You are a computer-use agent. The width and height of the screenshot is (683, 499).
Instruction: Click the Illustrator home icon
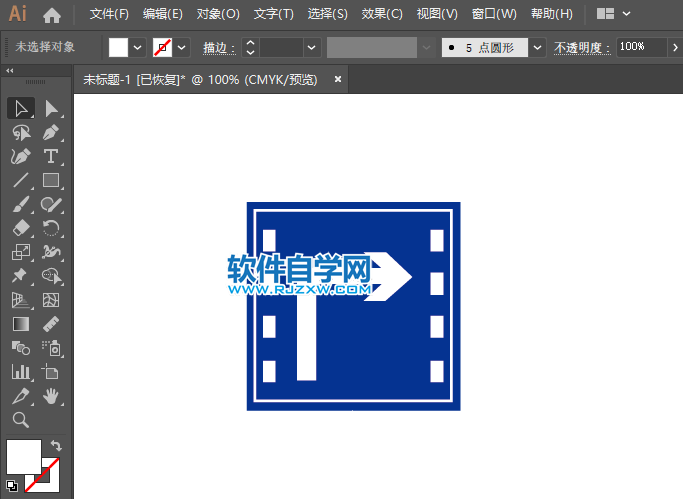[52, 16]
